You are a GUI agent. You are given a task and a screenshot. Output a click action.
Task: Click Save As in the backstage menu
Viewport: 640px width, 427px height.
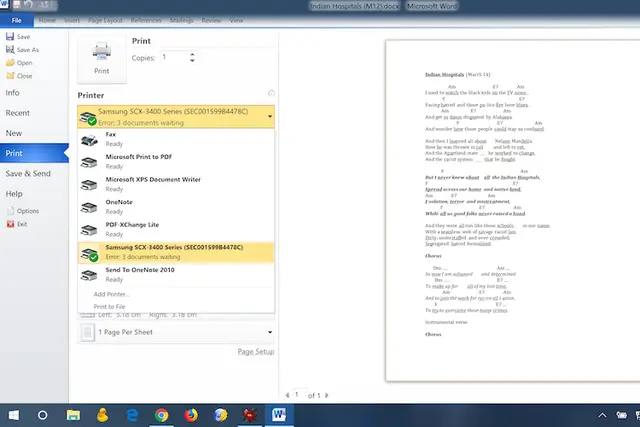(22, 50)
